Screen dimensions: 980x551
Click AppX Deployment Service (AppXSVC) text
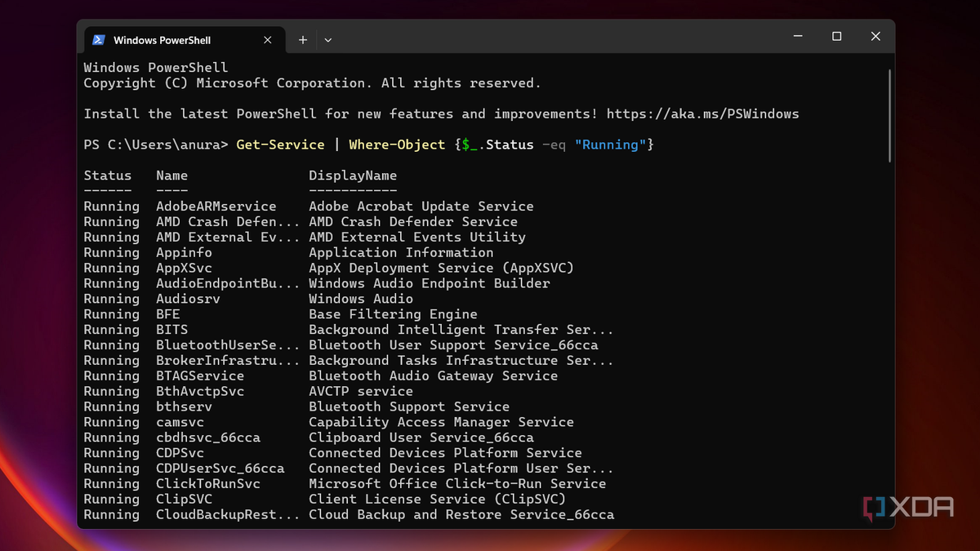[x=441, y=268]
